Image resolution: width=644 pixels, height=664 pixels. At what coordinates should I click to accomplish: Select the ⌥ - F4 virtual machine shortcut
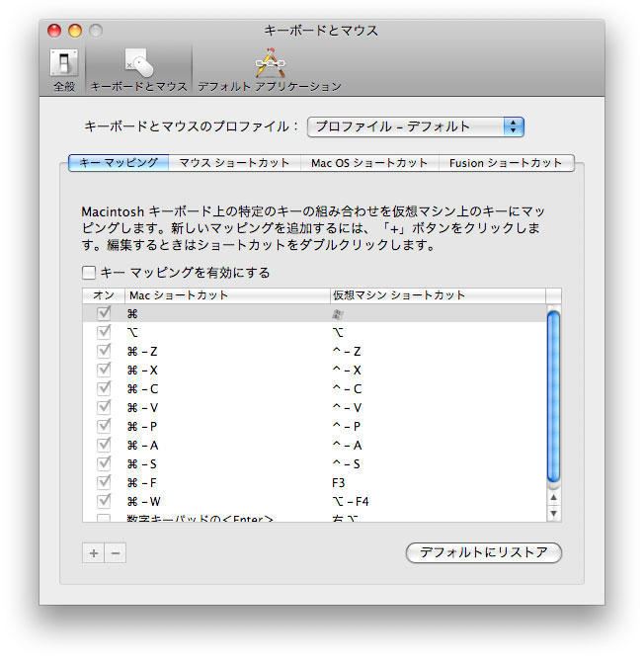351,502
